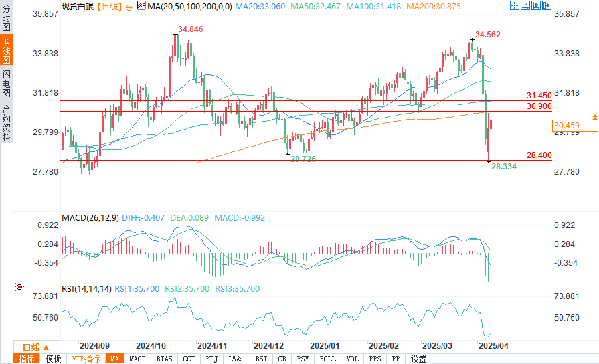Toggle the PSY indicator button
599x364 pixels.
[x=303, y=359]
